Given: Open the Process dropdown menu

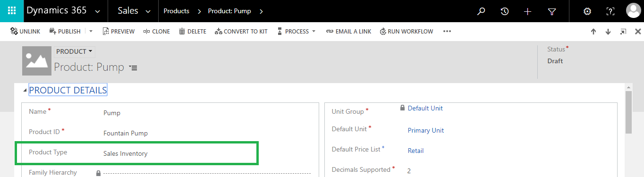Looking at the screenshot, I should pyautogui.click(x=296, y=32).
